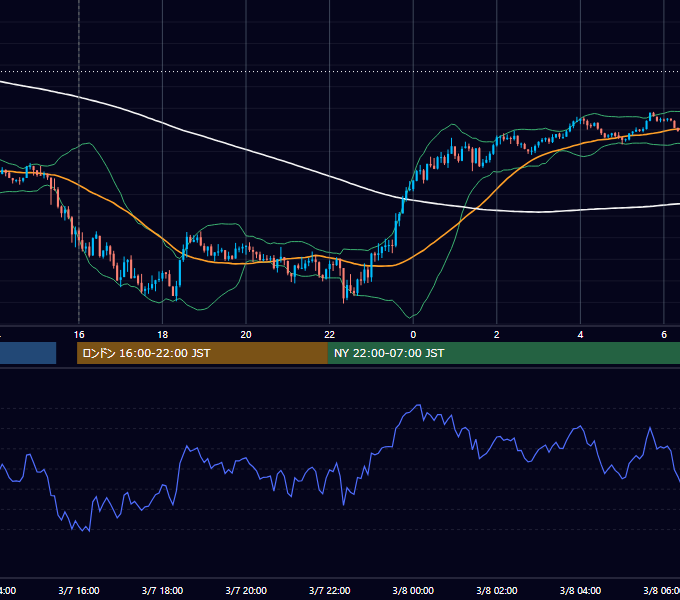680x600 pixels.
Task: Click the 3/7 22:00 label on oscillator axis
Action: 330,591
